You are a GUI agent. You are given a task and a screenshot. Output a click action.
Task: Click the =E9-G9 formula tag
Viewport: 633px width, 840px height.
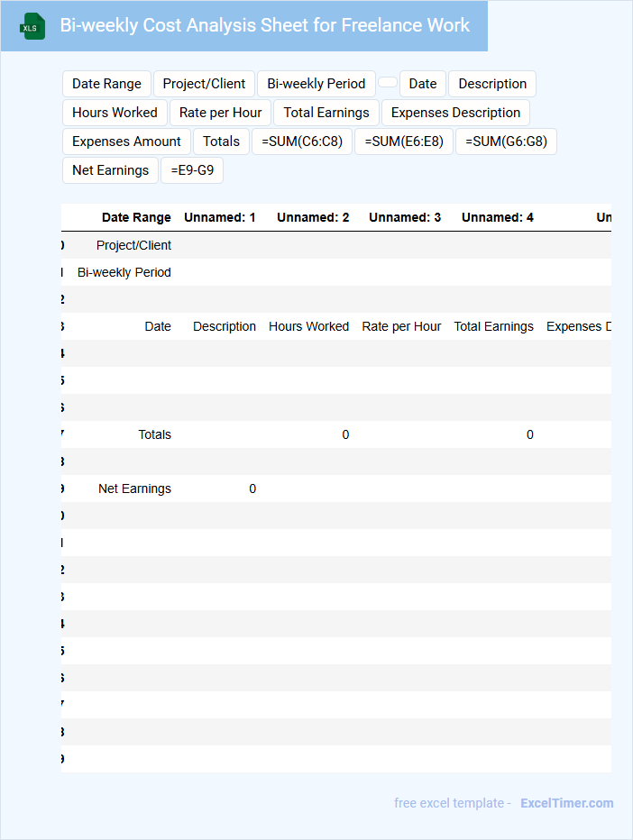(x=191, y=170)
